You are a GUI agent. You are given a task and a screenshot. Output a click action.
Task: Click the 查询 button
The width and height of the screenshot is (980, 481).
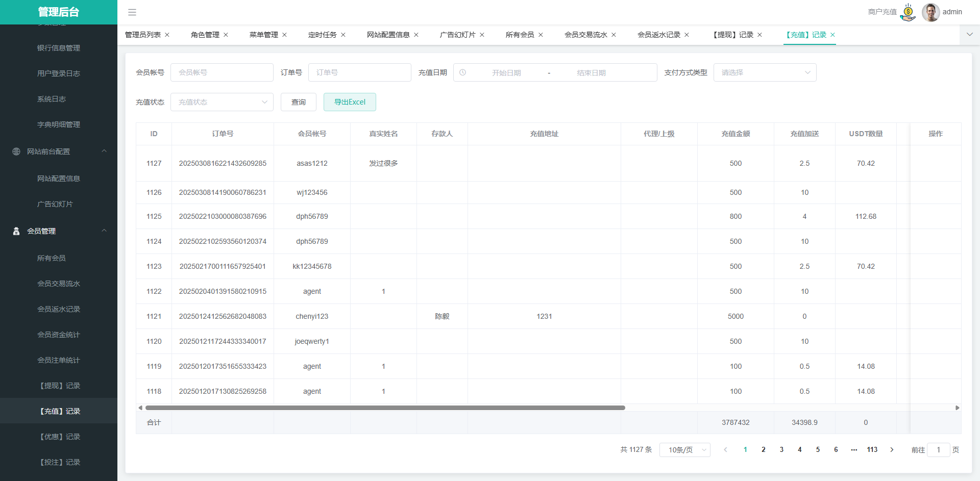point(299,102)
